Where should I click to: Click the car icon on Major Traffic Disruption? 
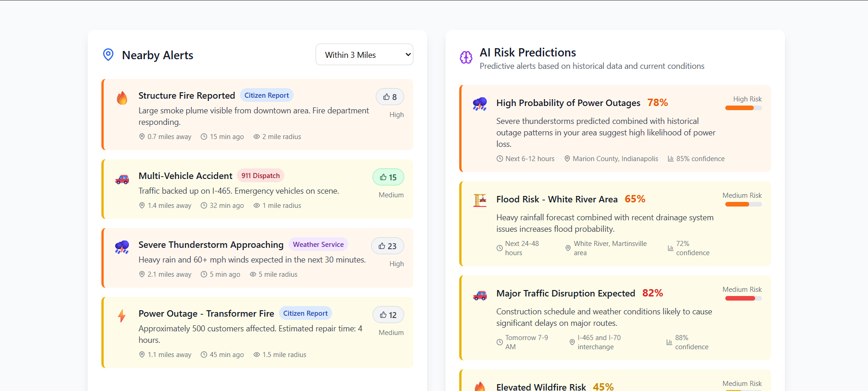coord(480,296)
